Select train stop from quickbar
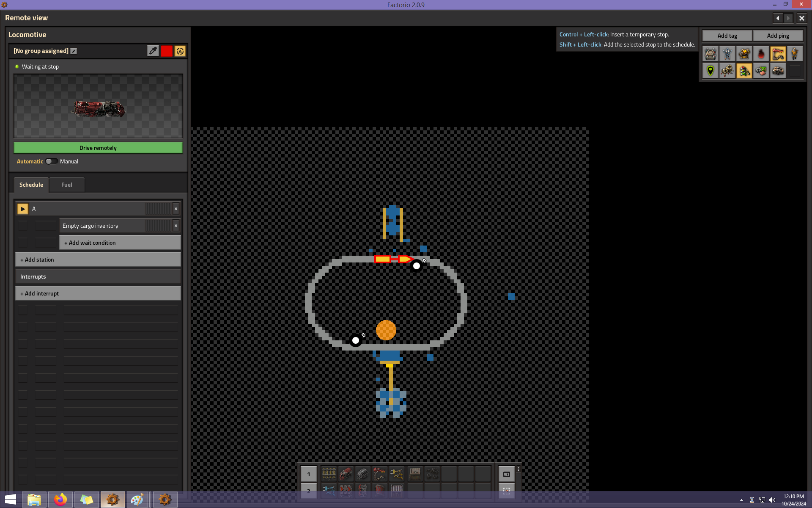Screen dimensions: 812x508 [x=379, y=474]
